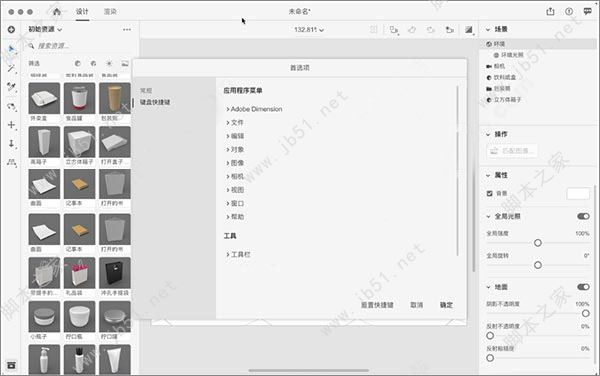Click the camera redo toolbar icon
Image resolution: width=600 pixels, height=376 pixels.
431,29
